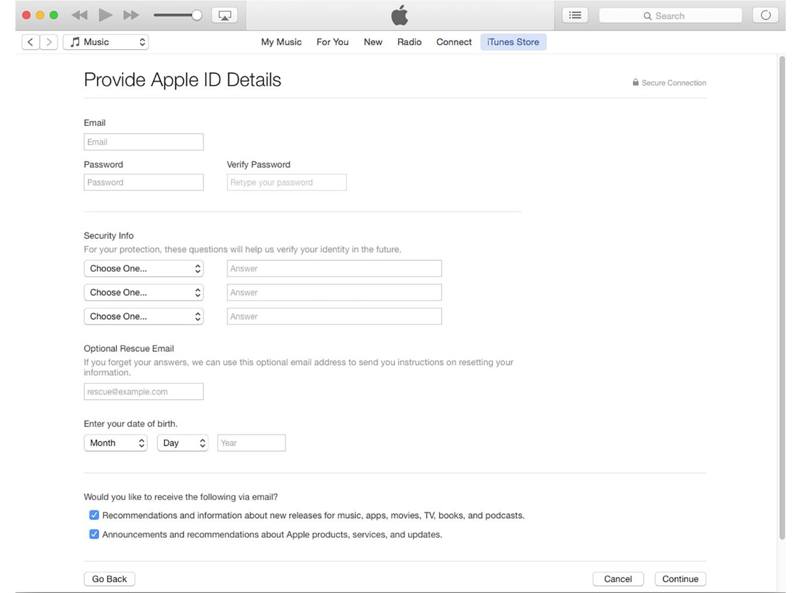This screenshot has width=800, height=593.
Task: Open the third security question dropdown
Action: tap(143, 316)
